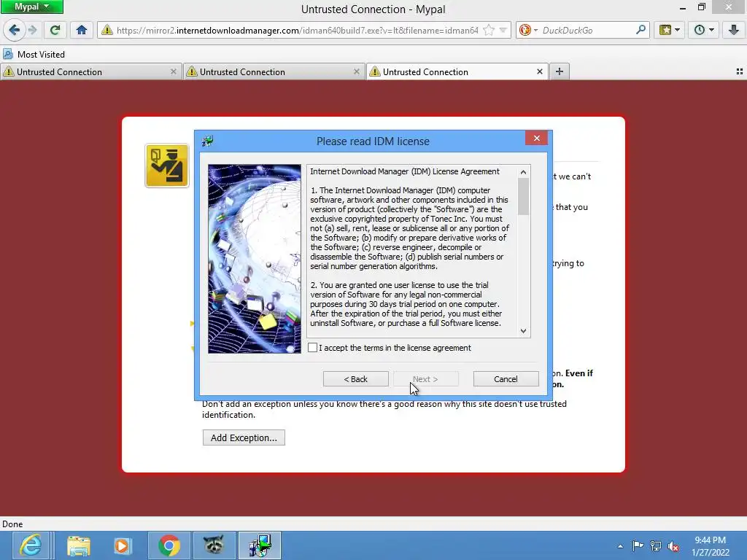747x560 pixels.
Task: Switch to Mypal raccoon taskbar icon
Action: 214,545
